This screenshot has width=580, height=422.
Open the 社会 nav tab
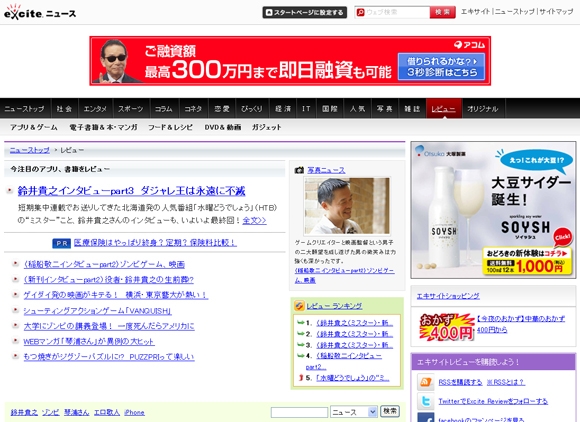pos(64,109)
